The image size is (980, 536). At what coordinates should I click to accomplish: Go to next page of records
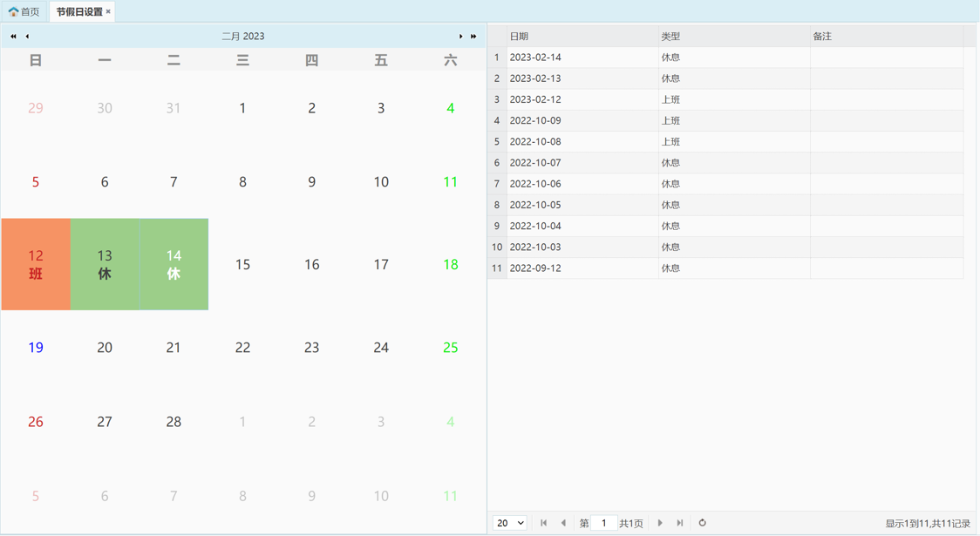pyautogui.click(x=660, y=523)
